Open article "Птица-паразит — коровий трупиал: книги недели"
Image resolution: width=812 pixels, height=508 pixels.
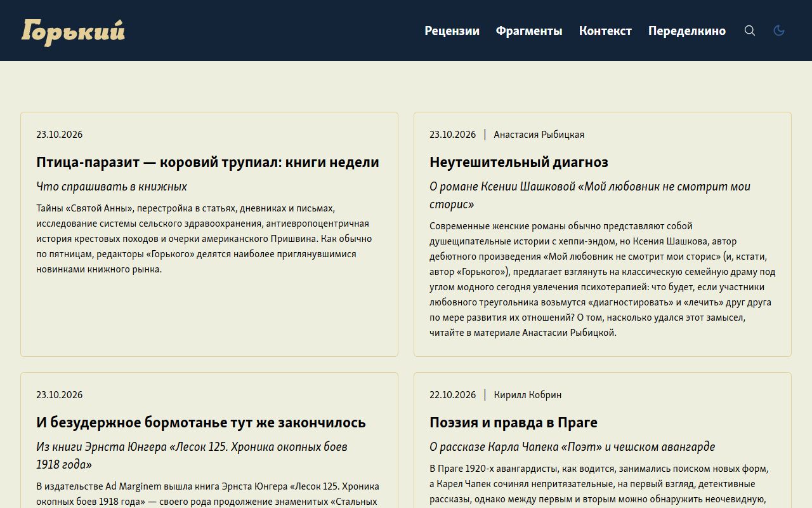207,162
